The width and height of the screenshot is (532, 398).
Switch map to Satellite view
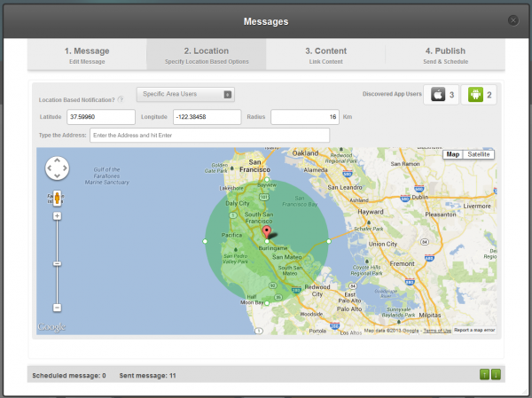pyautogui.click(x=479, y=154)
